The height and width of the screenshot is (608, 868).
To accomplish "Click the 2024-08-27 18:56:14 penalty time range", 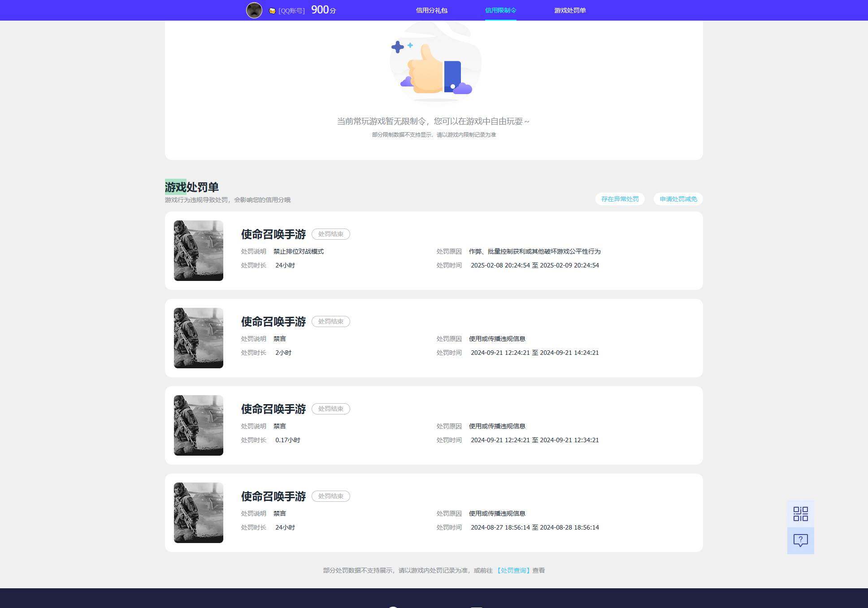I will tap(535, 527).
